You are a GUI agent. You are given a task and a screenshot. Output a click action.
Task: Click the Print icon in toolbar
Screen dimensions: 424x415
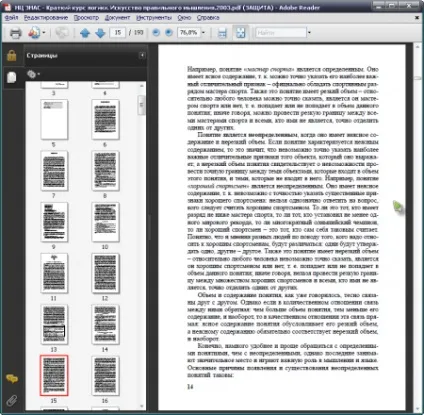tap(15, 33)
